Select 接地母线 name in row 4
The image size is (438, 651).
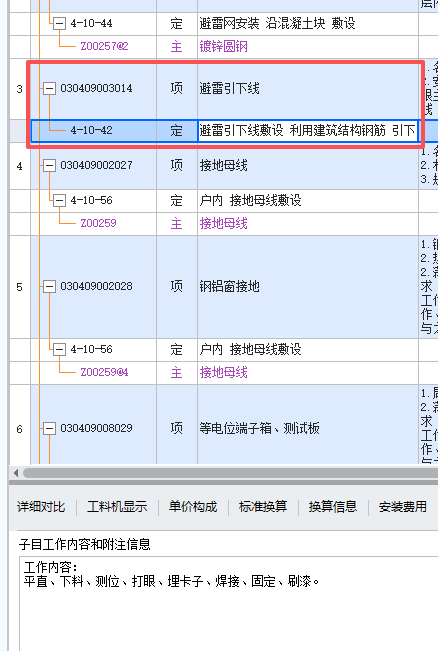click(224, 166)
